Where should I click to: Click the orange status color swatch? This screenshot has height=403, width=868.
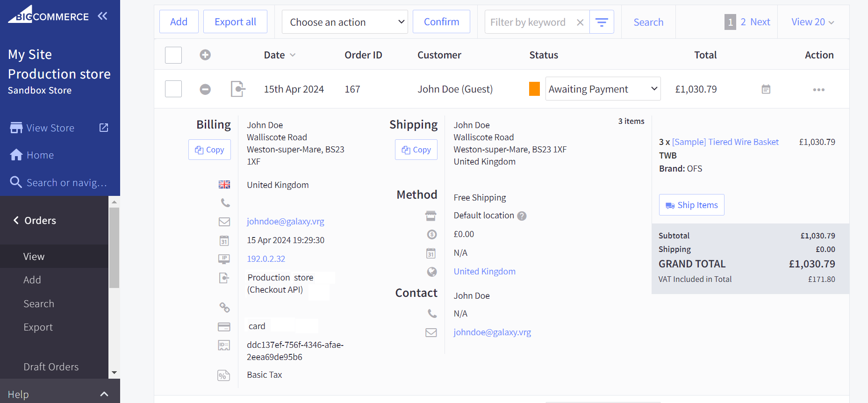(x=534, y=89)
